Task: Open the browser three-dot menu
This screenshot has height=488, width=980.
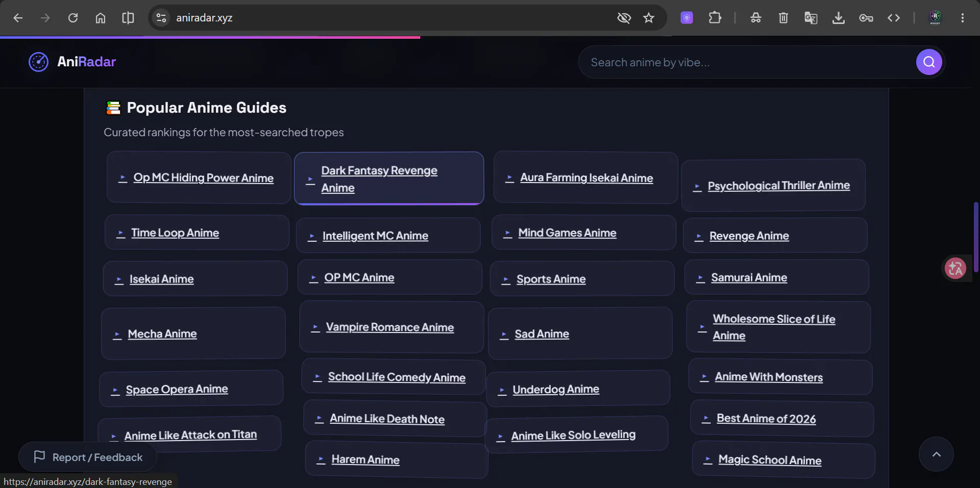Action: click(963, 18)
